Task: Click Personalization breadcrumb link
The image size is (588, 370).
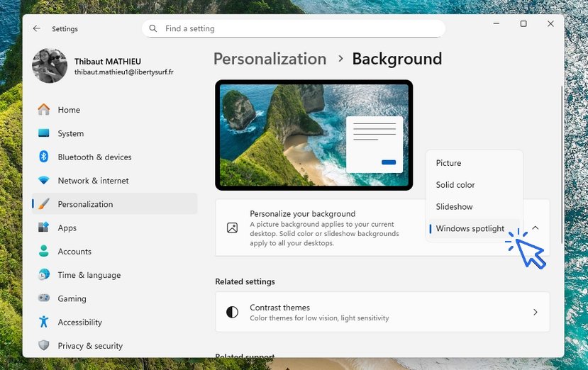Action: [270, 59]
